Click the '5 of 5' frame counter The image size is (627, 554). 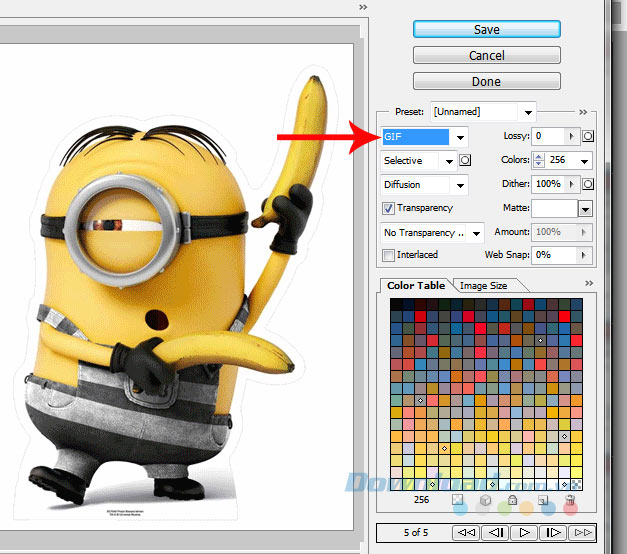[416, 533]
